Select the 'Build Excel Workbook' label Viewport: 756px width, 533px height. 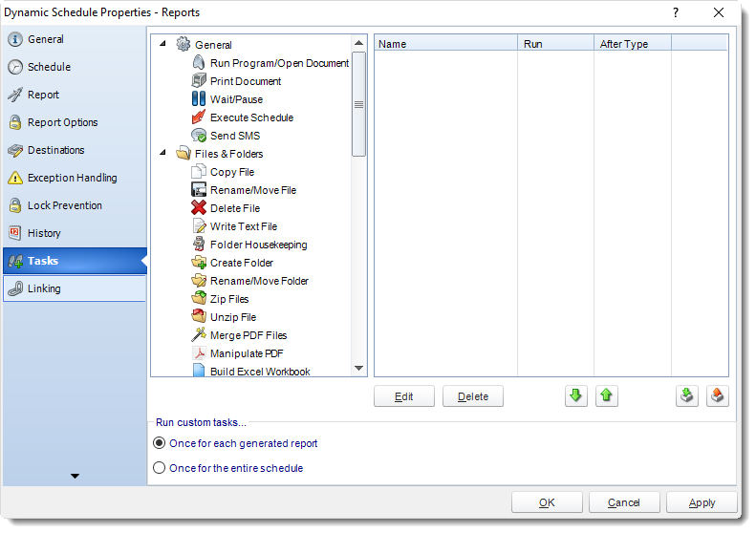point(260,371)
